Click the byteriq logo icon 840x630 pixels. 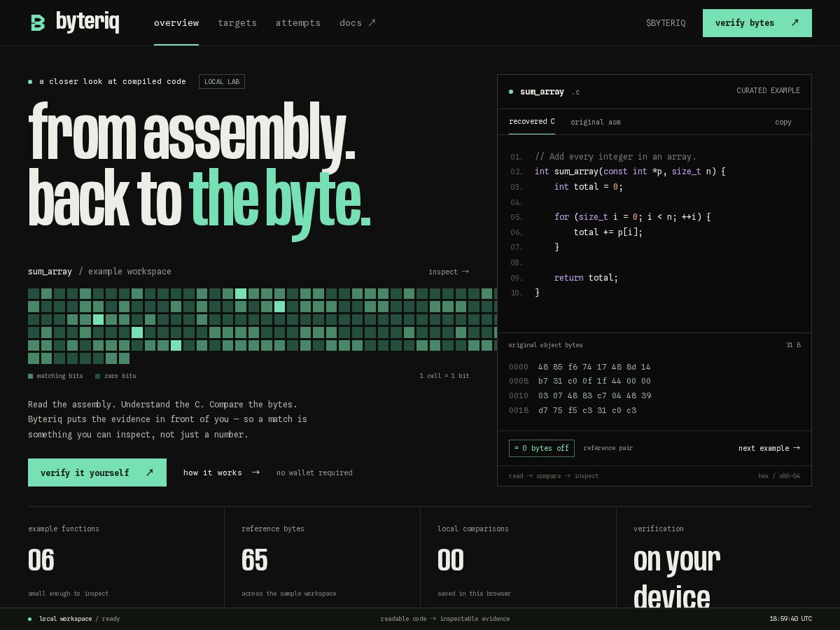coord(38,22)
